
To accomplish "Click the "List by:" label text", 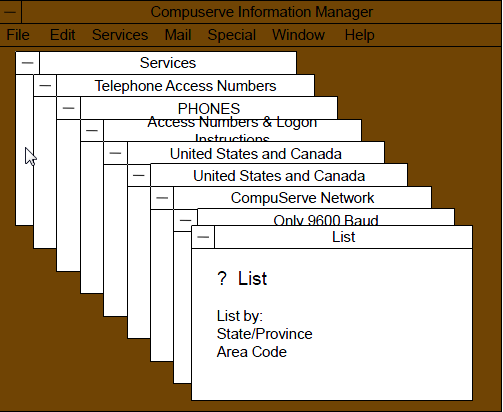I will (240, 316).
